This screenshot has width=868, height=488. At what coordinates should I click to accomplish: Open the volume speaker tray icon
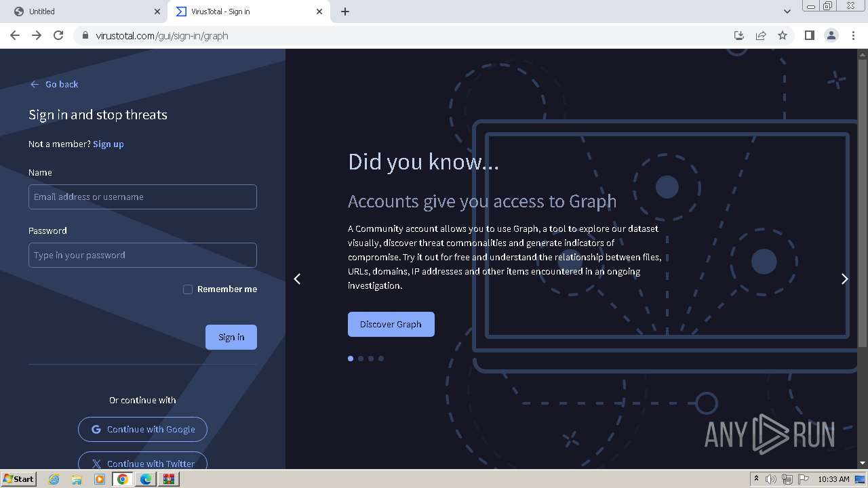(771, 479)
